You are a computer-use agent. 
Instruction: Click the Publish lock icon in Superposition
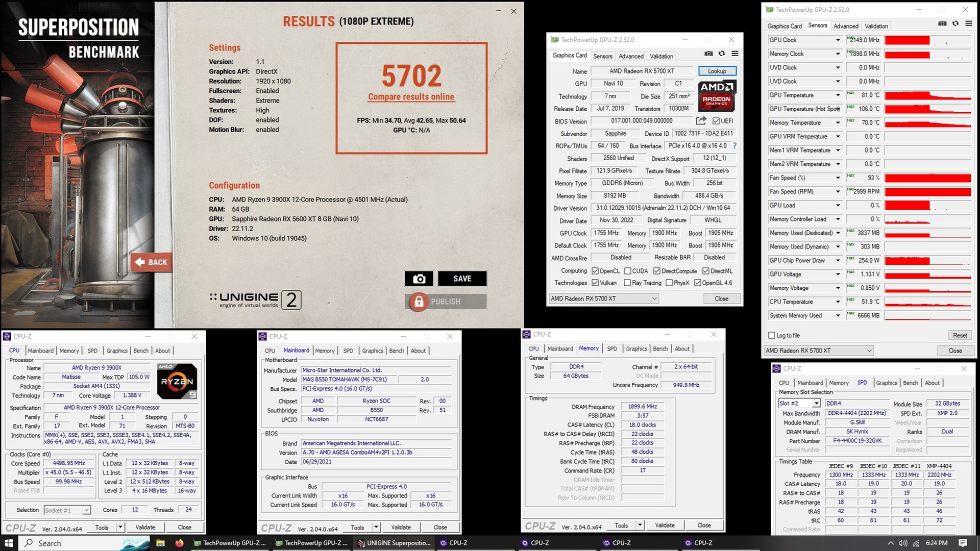419,302
